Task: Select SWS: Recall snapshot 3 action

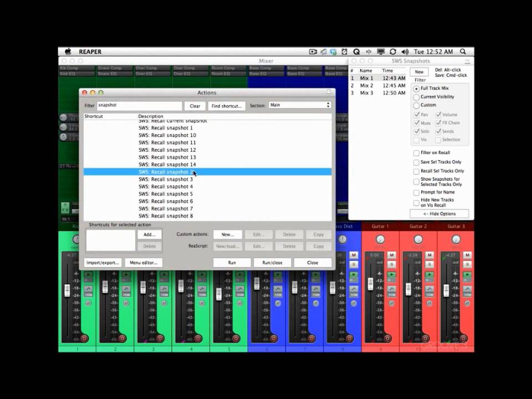Action: click(x=207, y=179)
